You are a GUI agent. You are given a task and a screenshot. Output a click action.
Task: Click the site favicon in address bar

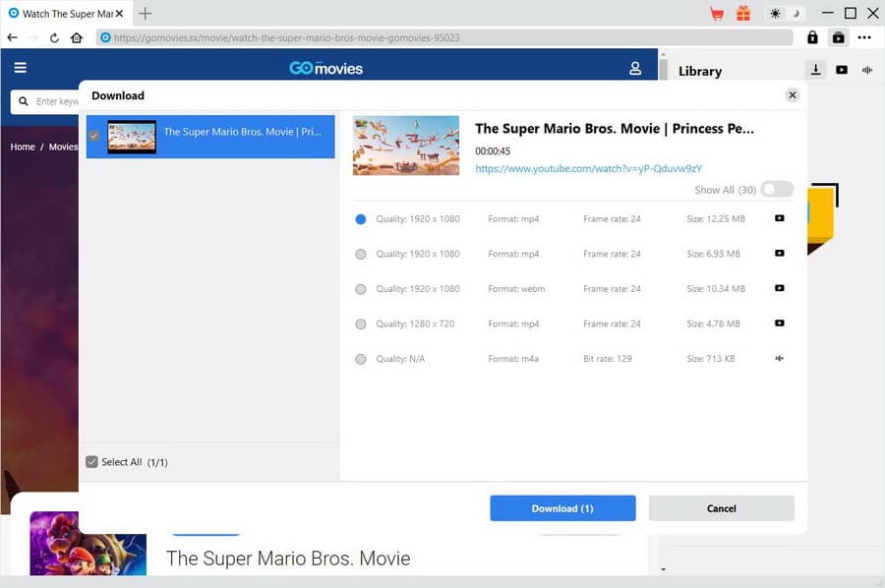click(x=105, y=37)
